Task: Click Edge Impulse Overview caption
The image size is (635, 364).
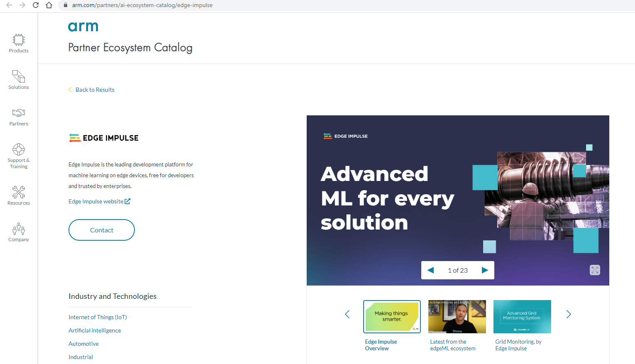Action: click(x=381, y=345)
